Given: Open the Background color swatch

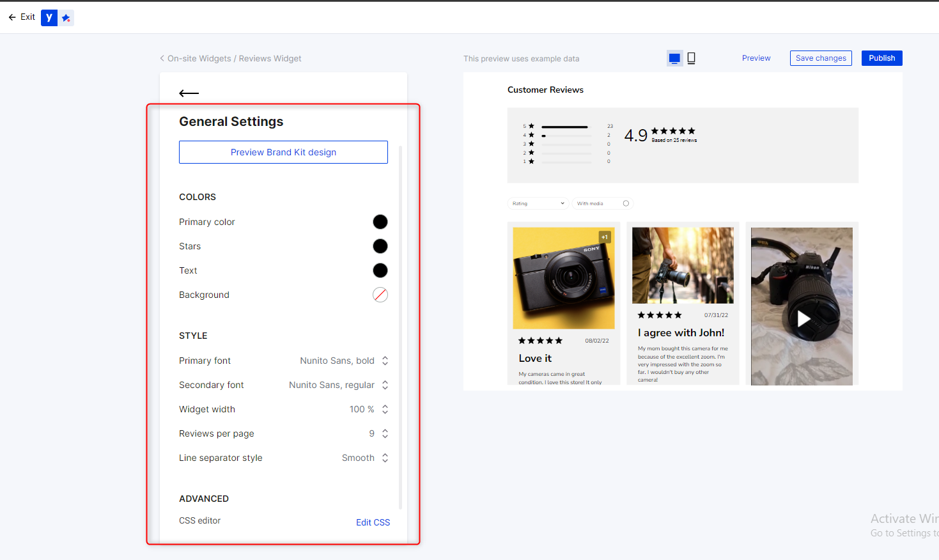Looking at the screenshot, I should 380,295.
